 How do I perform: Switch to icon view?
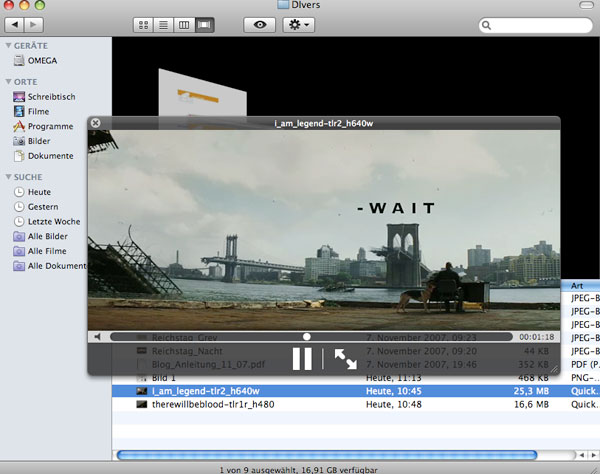point(143,25)
